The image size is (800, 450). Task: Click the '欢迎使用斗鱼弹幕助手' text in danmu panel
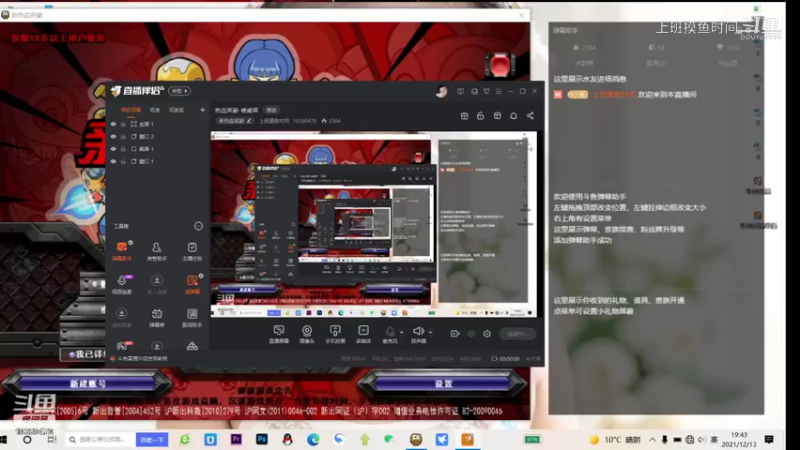tap(590, 196)
